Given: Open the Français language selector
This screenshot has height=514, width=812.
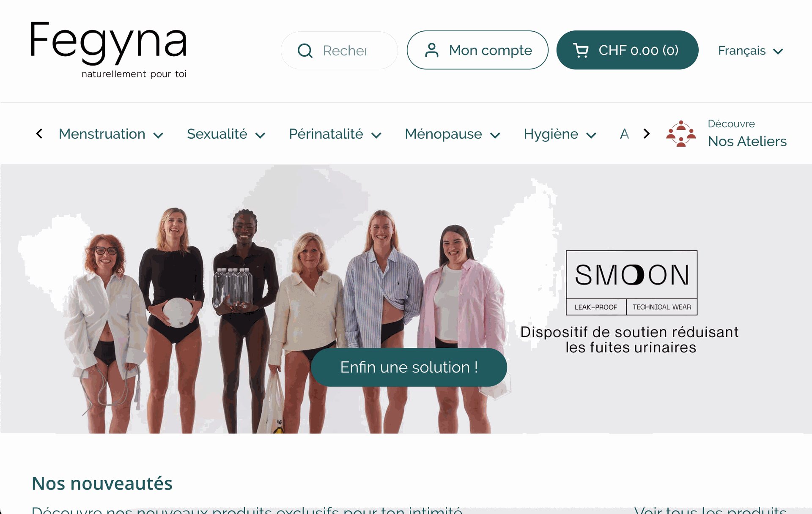Looking at the screenshot, I should coord(751,51).
